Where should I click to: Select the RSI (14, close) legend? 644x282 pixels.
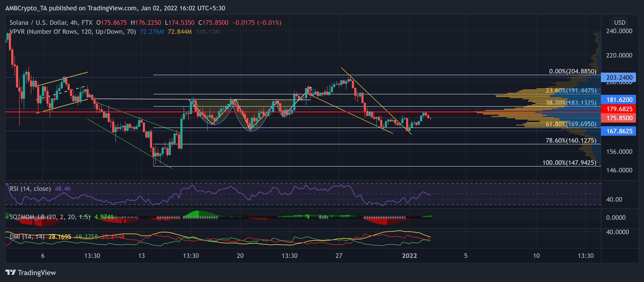(30, 189)
